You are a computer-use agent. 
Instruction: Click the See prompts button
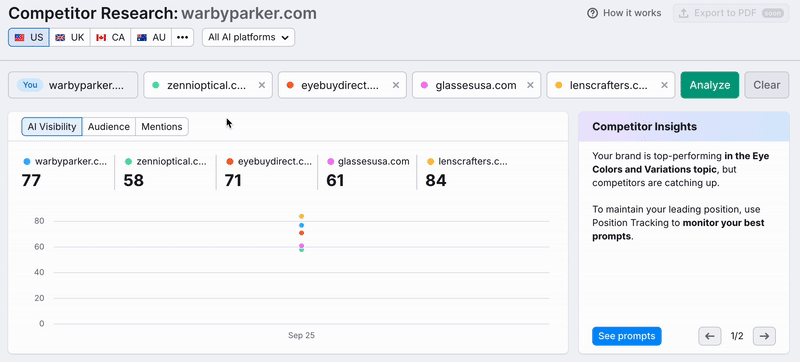coord(627,336)
